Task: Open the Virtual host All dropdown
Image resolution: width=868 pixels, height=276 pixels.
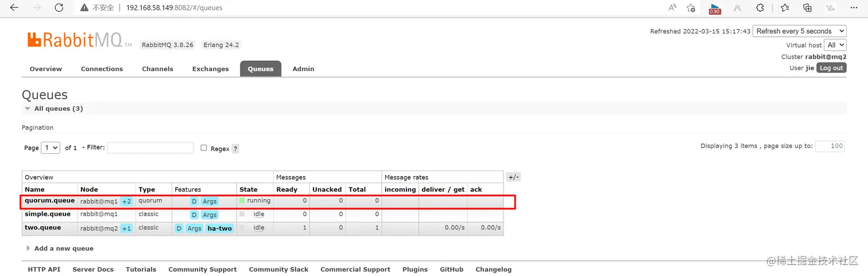Action: point(835,45)
